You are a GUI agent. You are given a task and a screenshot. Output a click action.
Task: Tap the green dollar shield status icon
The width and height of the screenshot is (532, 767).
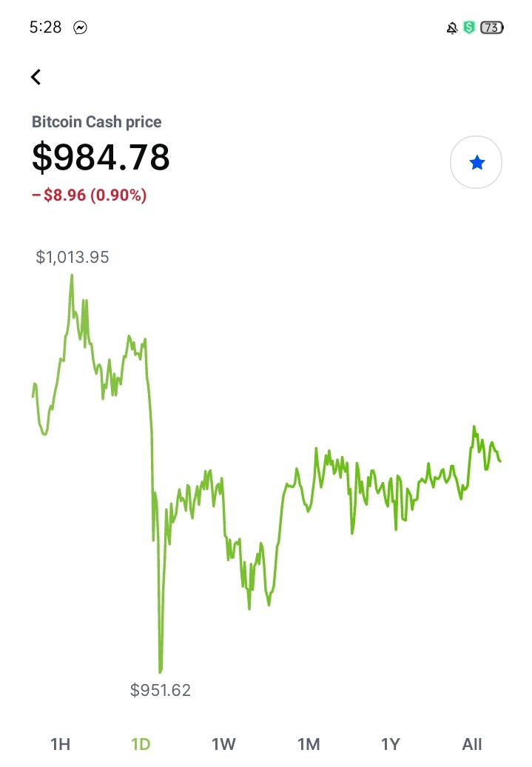469,27
